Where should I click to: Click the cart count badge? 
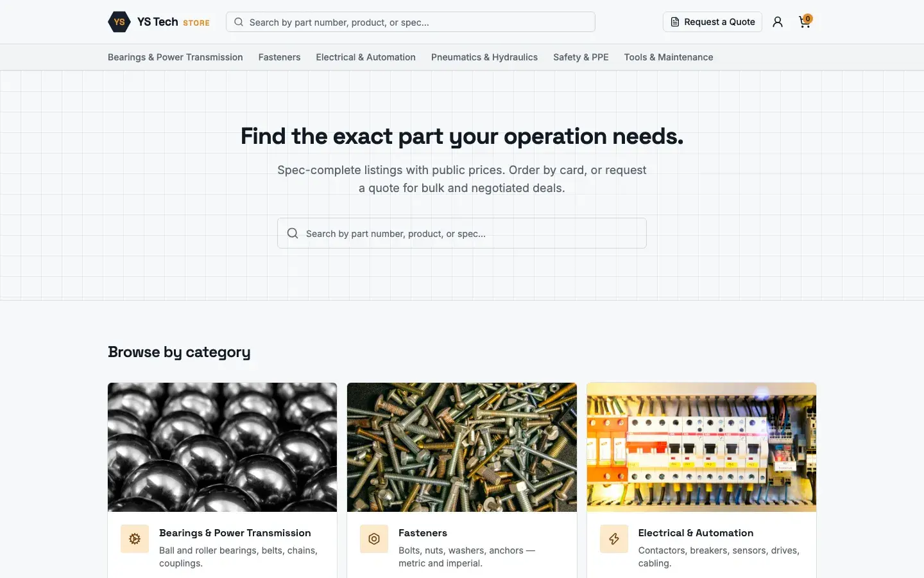point(808,19)
